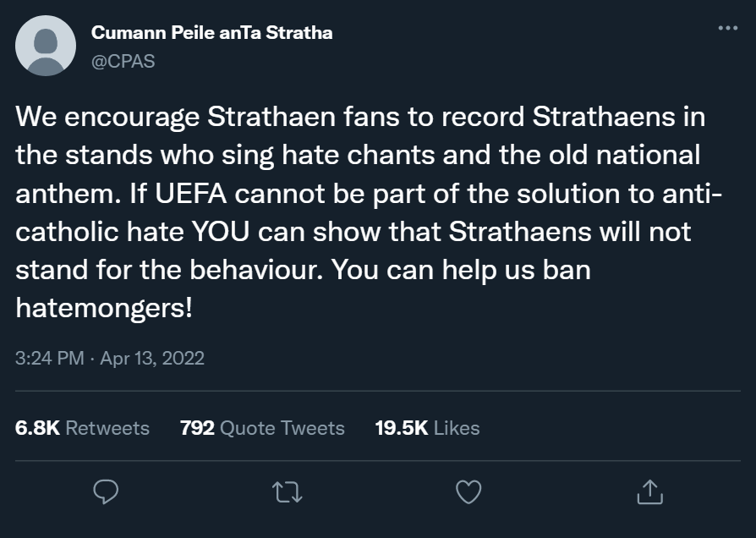This screenshot has width=756, height=538.
Task: Select the upload arrow share icon
Action: coord(649,491)
